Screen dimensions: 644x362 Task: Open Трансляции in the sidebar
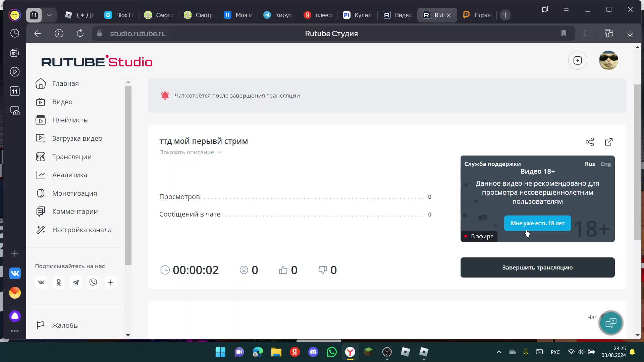tap(71, 157)
